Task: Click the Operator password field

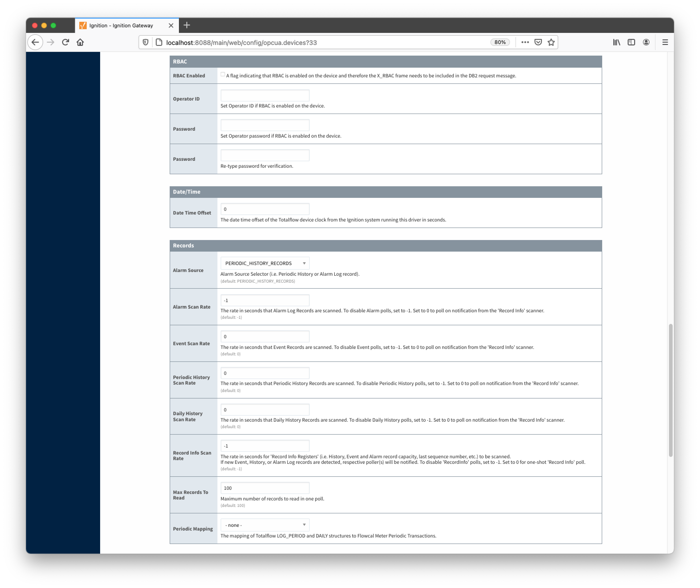Action: click(x=265, y=125)
